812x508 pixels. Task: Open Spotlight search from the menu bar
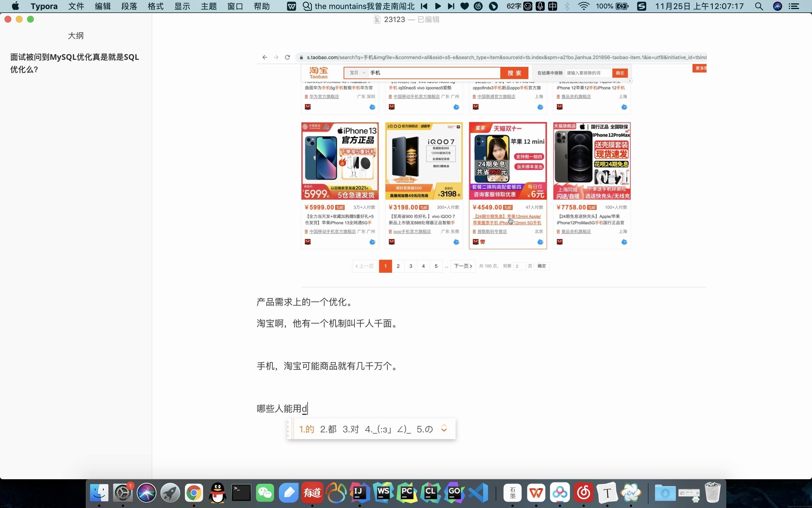[759, 6]
